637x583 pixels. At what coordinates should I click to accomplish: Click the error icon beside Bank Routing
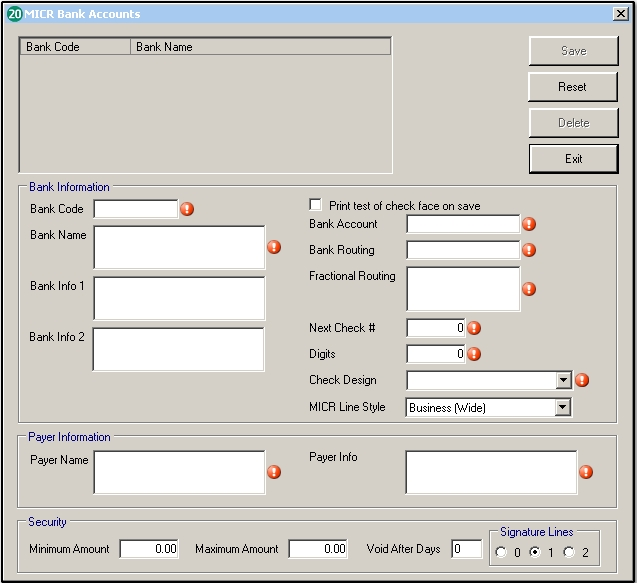(529, 250)
